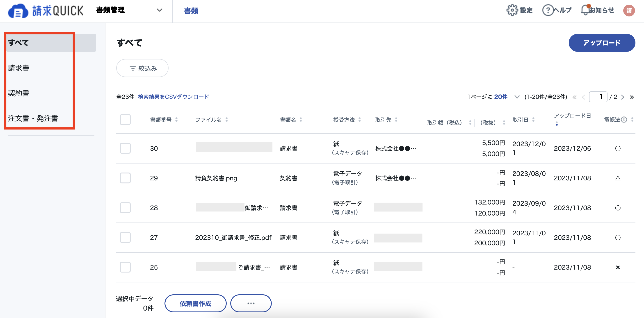Click 契約書 document type in row 29
This screenshot has height=318, width=644.
coord(288,178)
